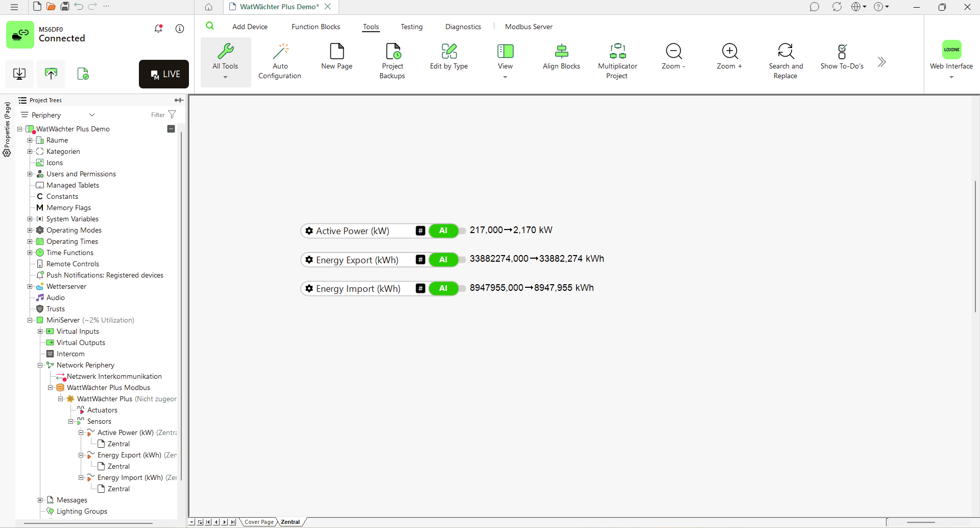Close the WatWächter Plus Demo document tab
The image size is (980, 528).
328,7
